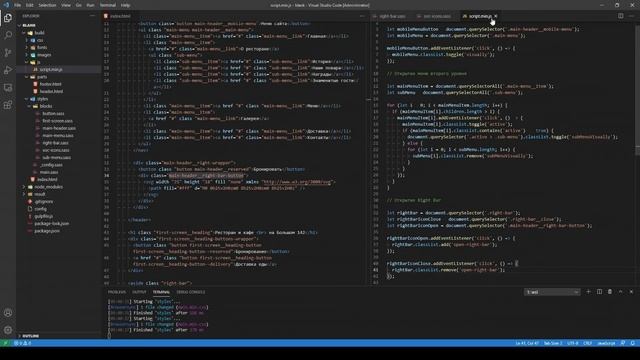Open header.html in the explorer
The width and height of the screenshot is (640, 360).
[x=51, y=91]
